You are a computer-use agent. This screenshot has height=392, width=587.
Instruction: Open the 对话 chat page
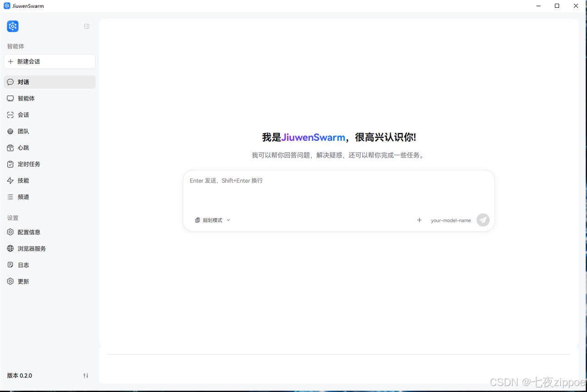pos(50,82)
